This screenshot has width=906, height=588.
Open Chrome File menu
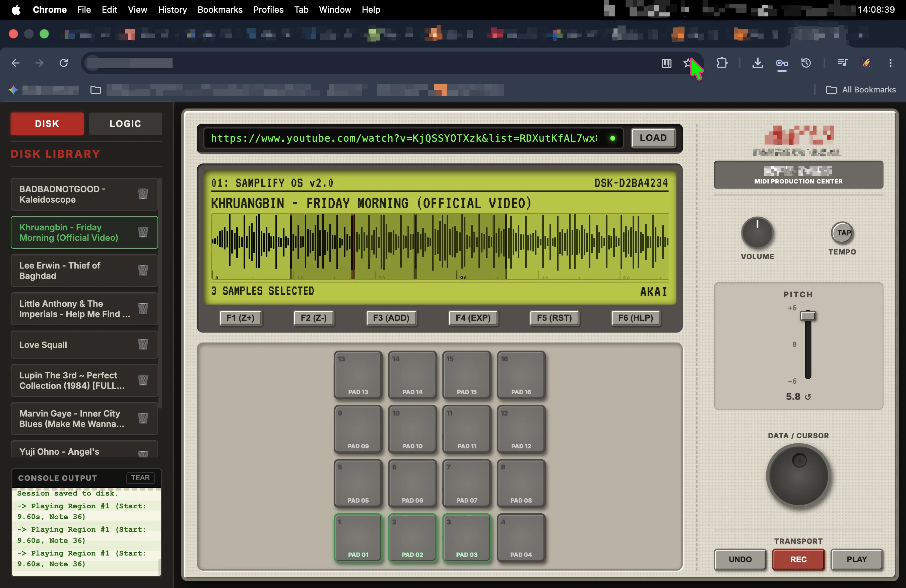pos(84,9)
